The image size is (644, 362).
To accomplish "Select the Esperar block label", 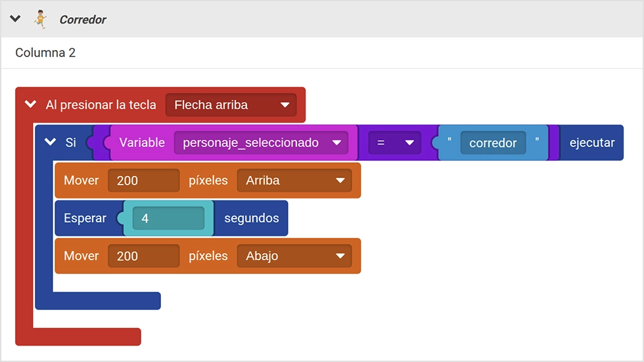I will 85,218.
